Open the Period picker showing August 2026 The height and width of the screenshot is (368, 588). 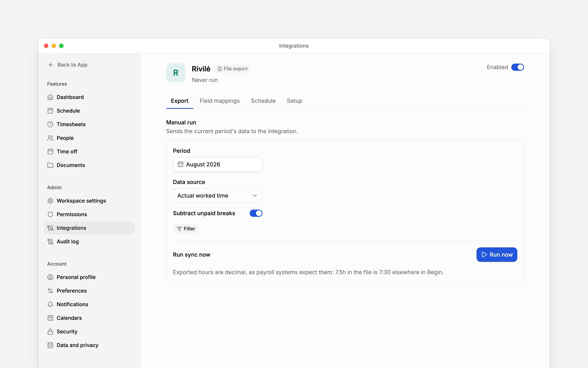[x=218, y=165]
